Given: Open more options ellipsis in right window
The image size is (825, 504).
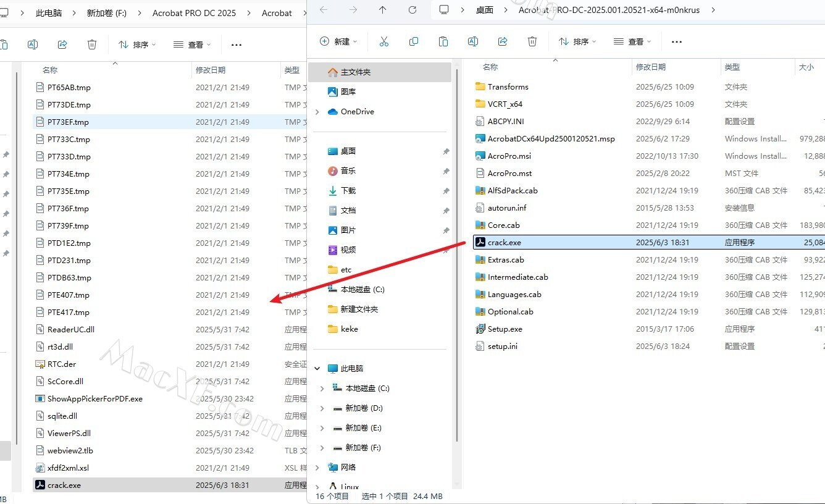Looking at the screenshot, I should coord(677,42).
